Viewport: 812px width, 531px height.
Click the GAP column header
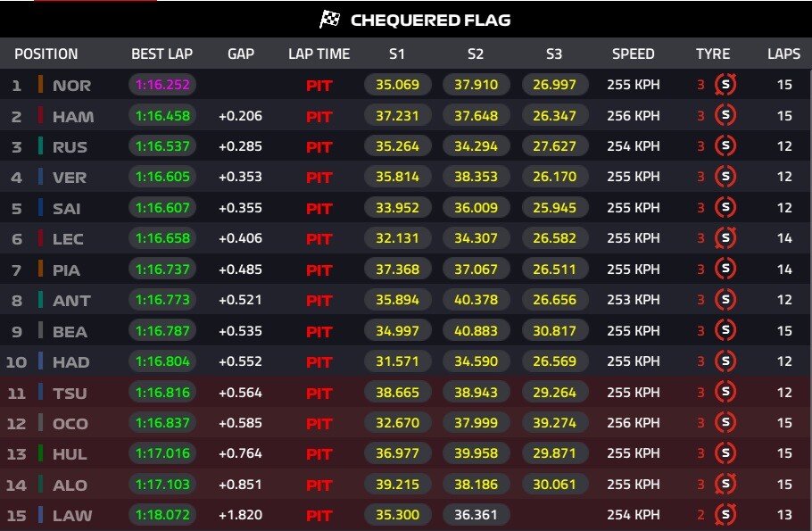[x=241, y=54]
